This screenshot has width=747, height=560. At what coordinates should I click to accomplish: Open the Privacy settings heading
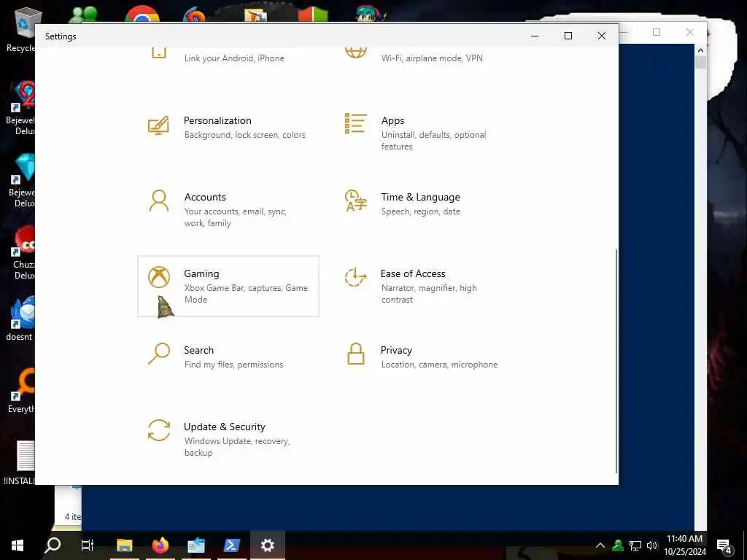pos(396,350)
